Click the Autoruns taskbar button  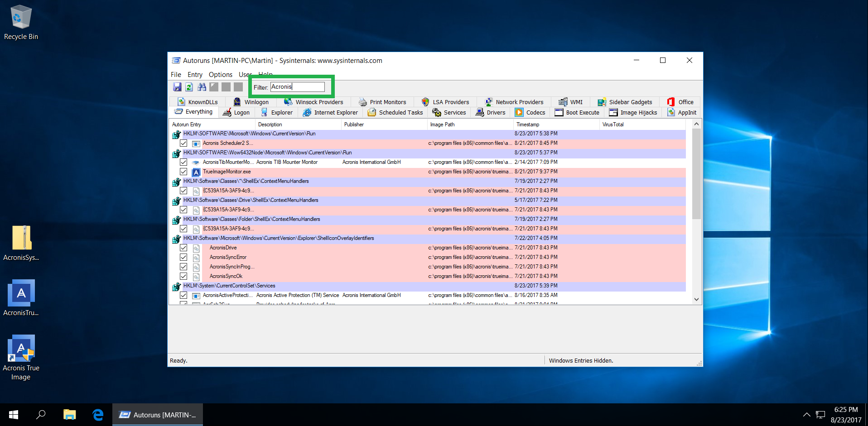158,415
